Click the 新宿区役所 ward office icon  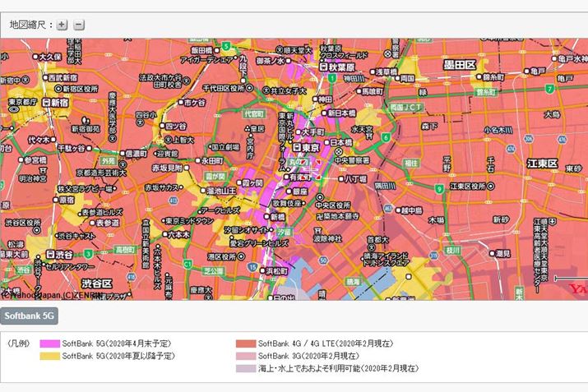pyautogui.click(x=58, y=89)
